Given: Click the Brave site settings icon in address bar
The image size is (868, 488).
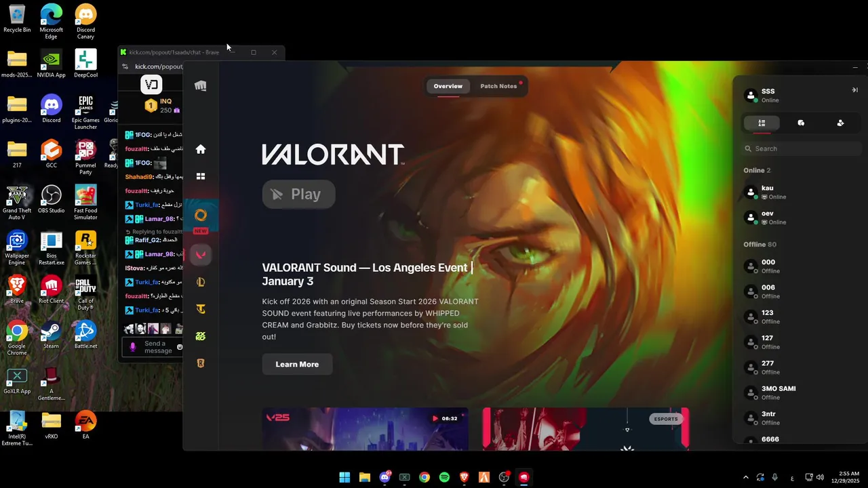Looking at the screenshot, I should point(125,66).
